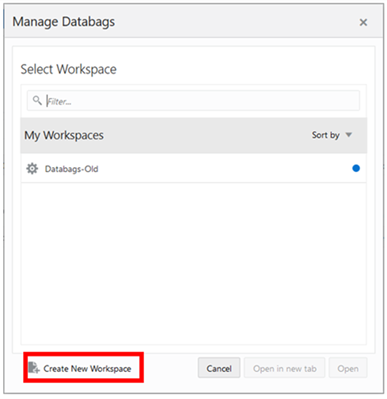
Task: Click the Create New Workspace page icon
Action: click(34, 368)
